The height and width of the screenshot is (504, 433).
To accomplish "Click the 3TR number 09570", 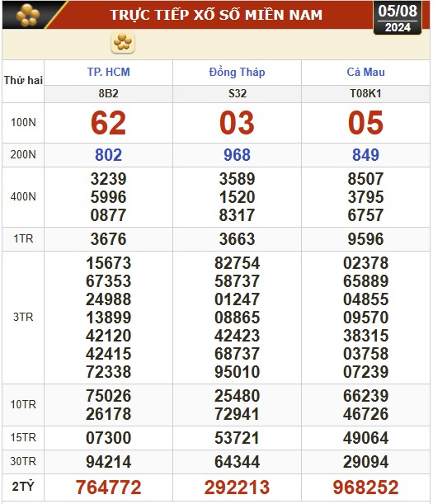I will 366,318.
